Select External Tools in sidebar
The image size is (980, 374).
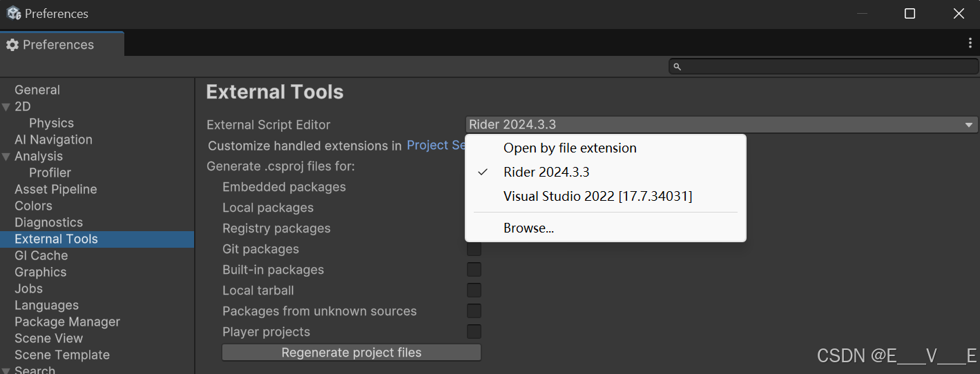point(97,239)
